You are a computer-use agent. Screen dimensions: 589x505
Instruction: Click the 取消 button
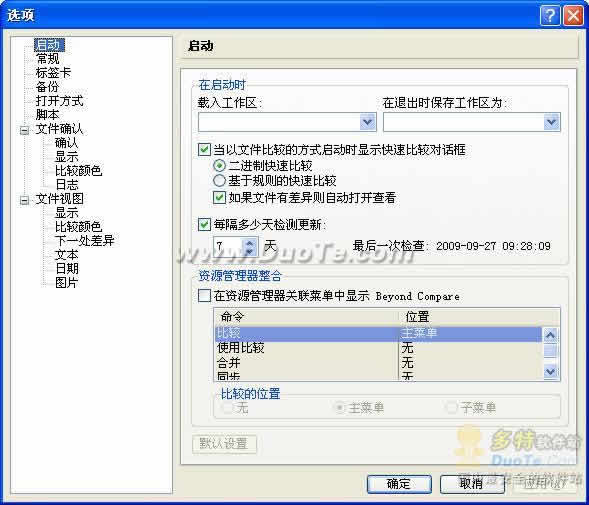point(472,484)
